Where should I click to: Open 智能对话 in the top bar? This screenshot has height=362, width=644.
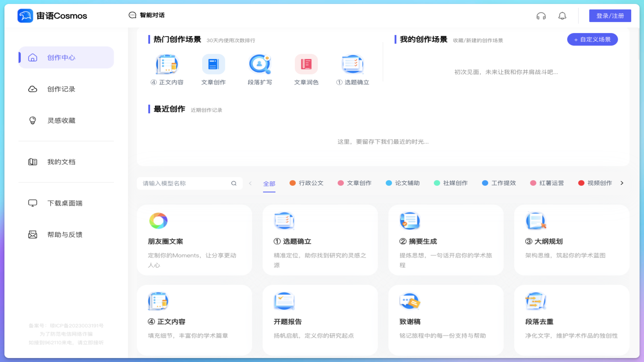click(x=147, y=15)
